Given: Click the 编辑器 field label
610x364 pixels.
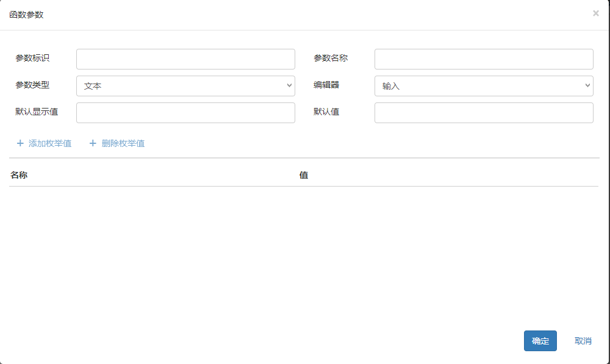Looking at the screenshot, I should point(326,85).
